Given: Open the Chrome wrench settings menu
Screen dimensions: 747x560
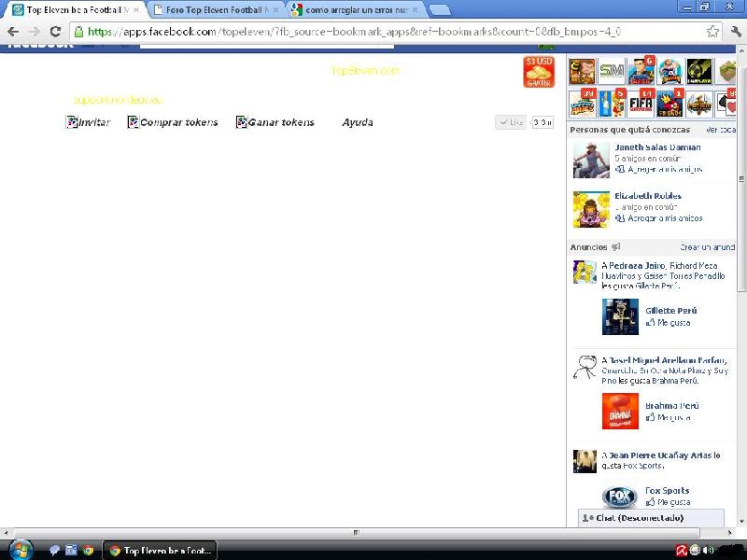Looking at the screenshot, I should [735, 31].
